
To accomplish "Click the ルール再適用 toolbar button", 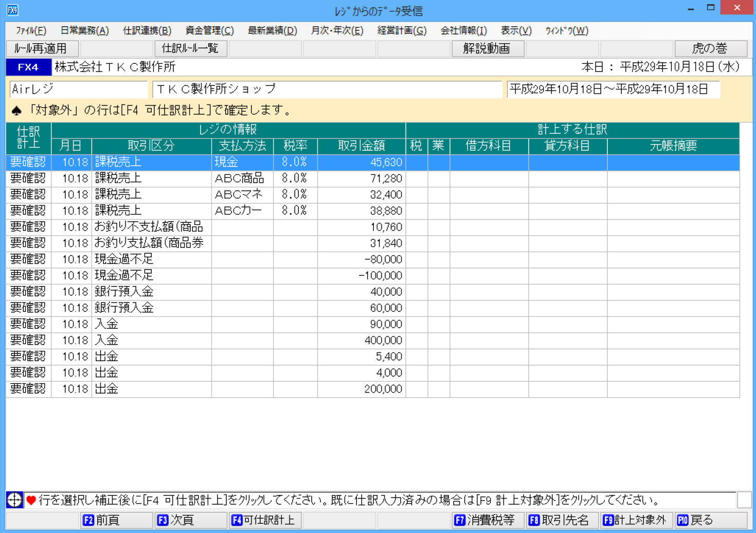I will pyautogui.click(x=42, y=48).
